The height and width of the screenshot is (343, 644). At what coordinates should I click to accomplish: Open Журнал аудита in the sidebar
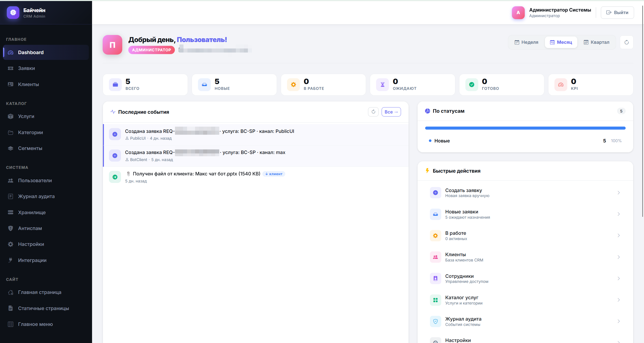click(36, 196)
